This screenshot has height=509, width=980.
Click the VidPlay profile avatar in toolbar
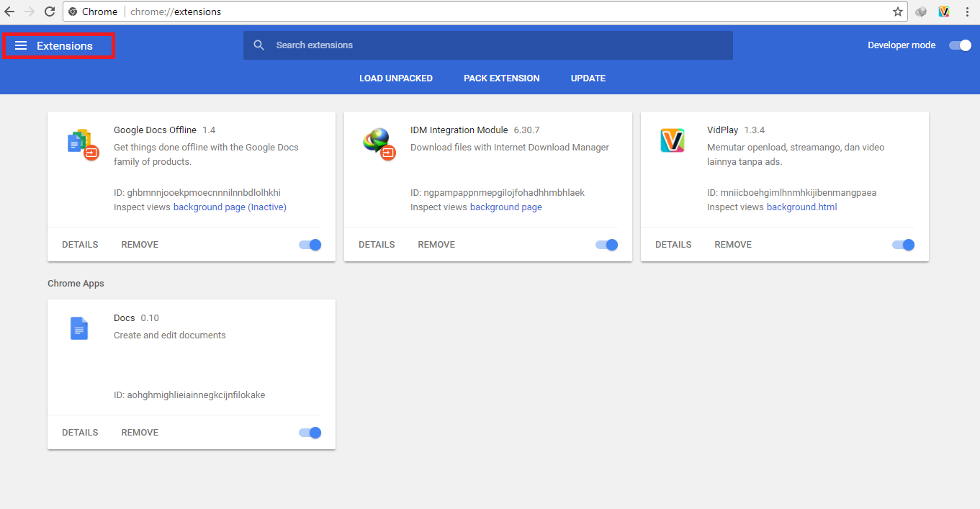[x=944, y=12]
